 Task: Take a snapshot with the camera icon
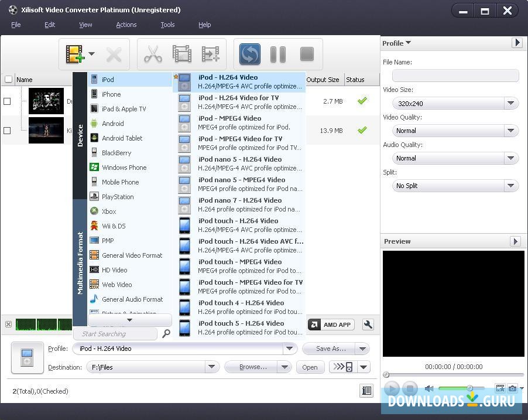tap(513, 388)
